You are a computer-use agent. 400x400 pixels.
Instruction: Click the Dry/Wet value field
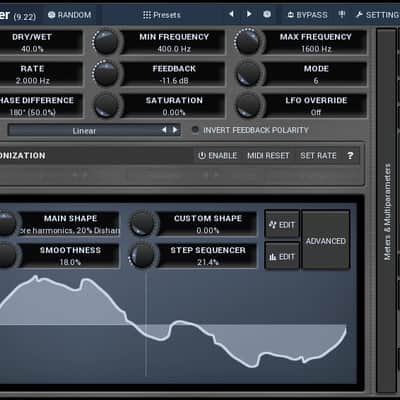[32, 49]
